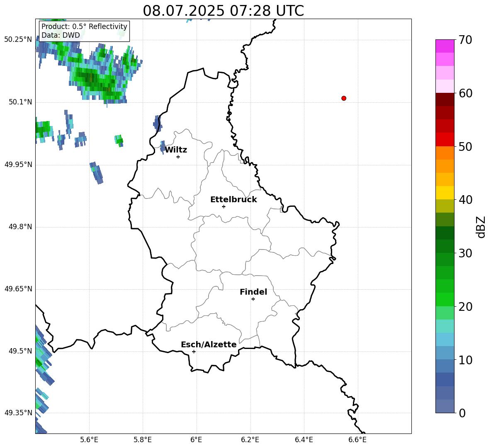
Task: Click the Ettelbruck station cross marker
Action: coord(224,206)
